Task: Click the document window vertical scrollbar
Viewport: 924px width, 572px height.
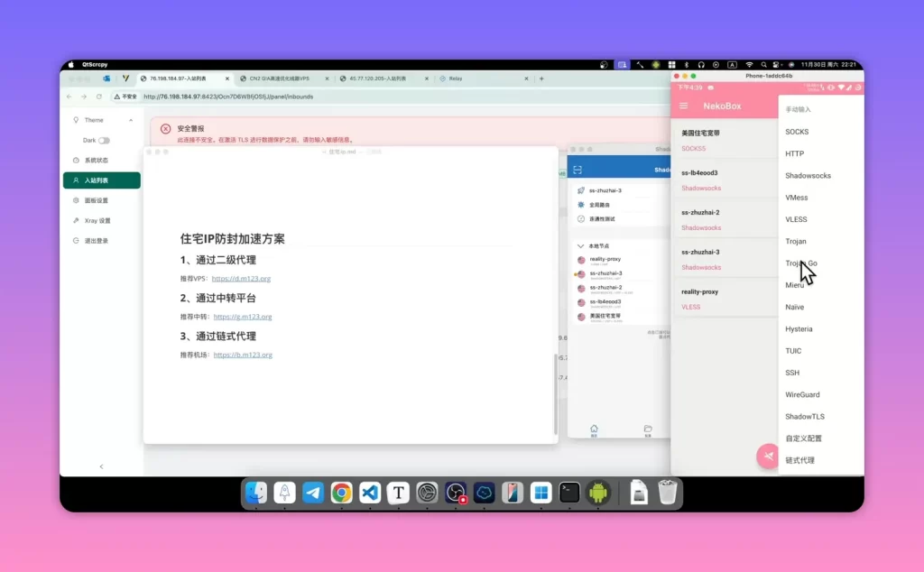Action: coord(555,393)
